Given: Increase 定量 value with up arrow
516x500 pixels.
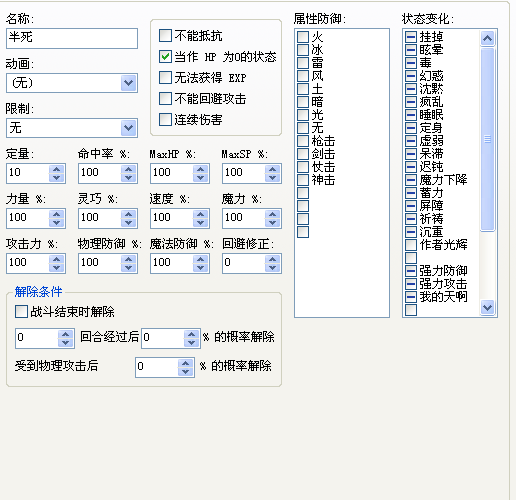Looking at the screenshot, I should coord(57,169).
